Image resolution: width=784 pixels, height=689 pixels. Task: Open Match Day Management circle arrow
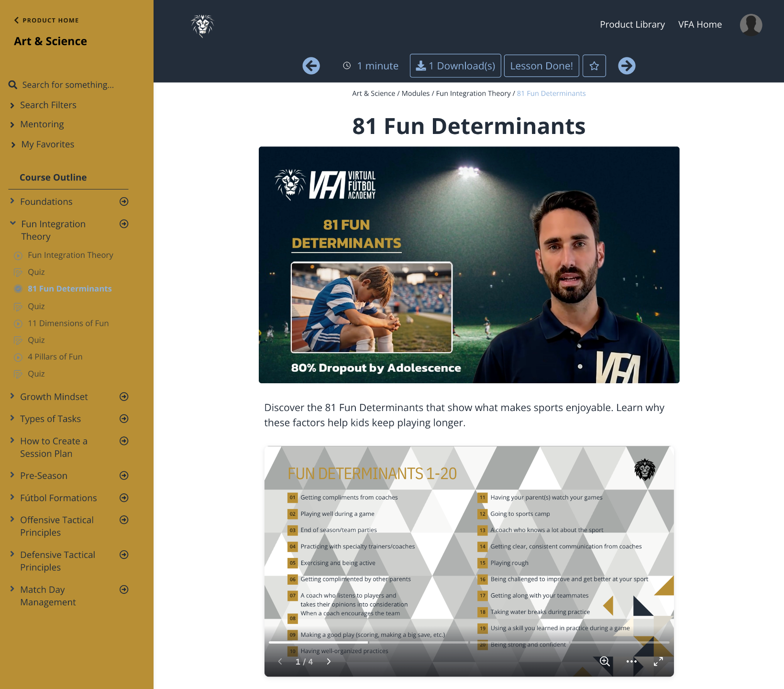124,589
